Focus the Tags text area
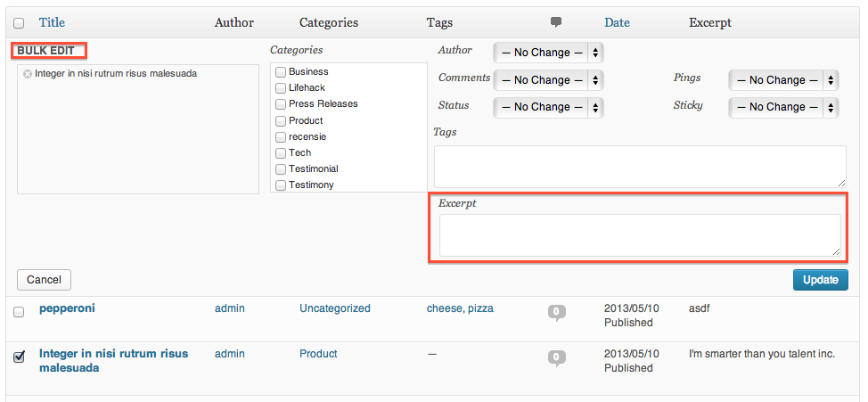 pos(640,167)
